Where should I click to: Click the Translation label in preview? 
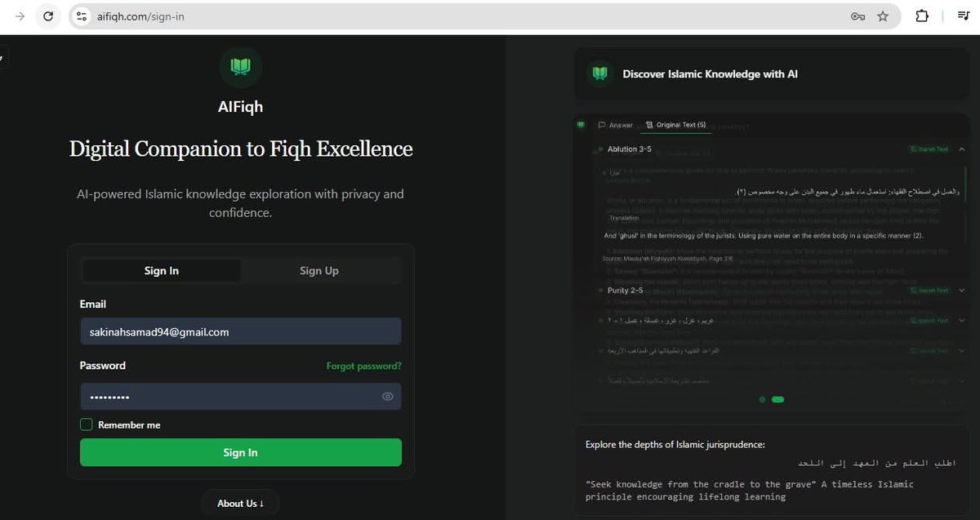coord(624,218)
